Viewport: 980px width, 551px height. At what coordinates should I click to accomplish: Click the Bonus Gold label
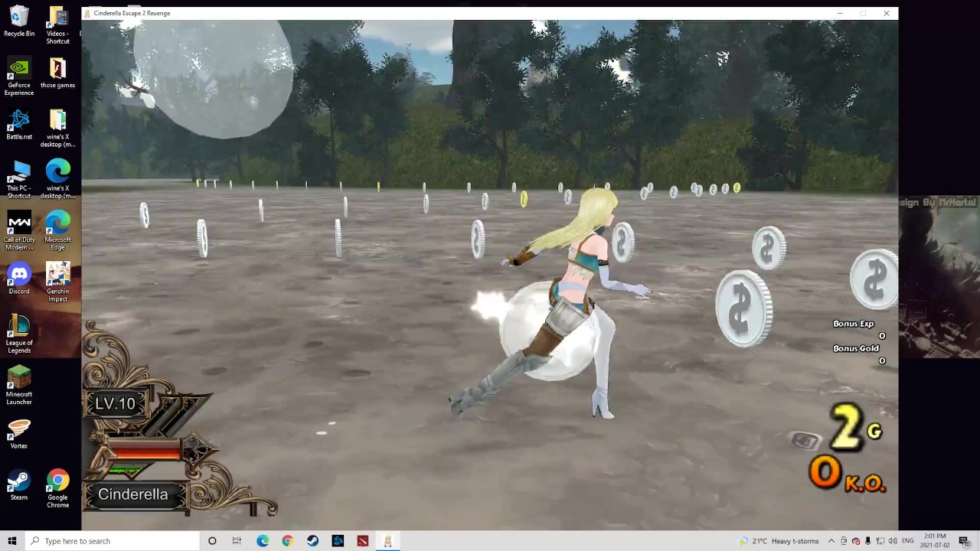point(856,348)
